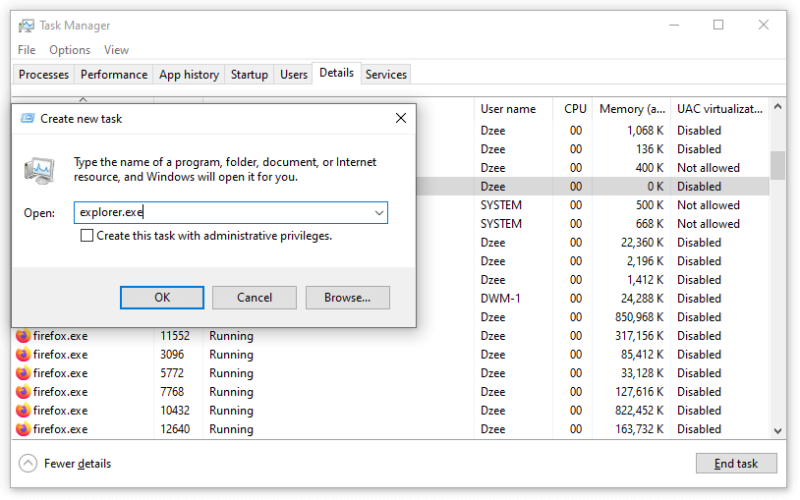Click the 22,360 K memory value
This screenshot has width=800, height=500.
tap(642, 242)
